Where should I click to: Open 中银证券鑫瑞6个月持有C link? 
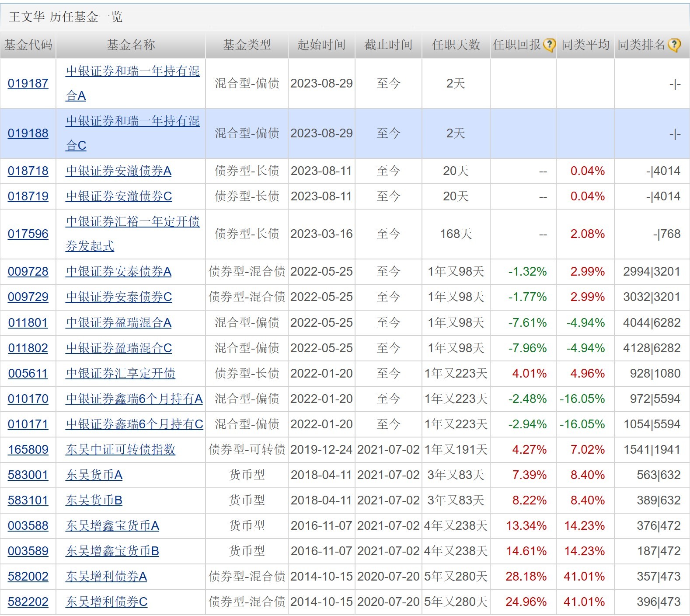click(x=135, y=424)
